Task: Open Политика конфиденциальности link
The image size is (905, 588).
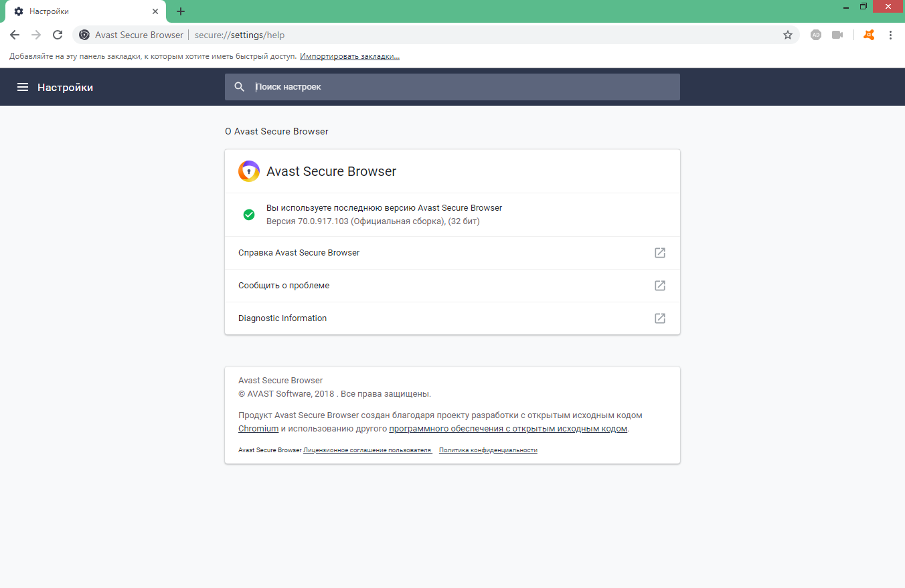Action: click(488, 450)
